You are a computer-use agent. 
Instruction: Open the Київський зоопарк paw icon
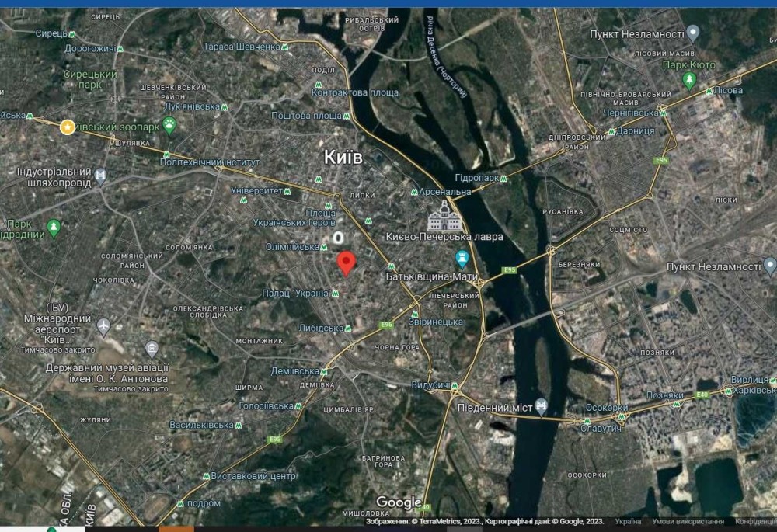[169, 125]
